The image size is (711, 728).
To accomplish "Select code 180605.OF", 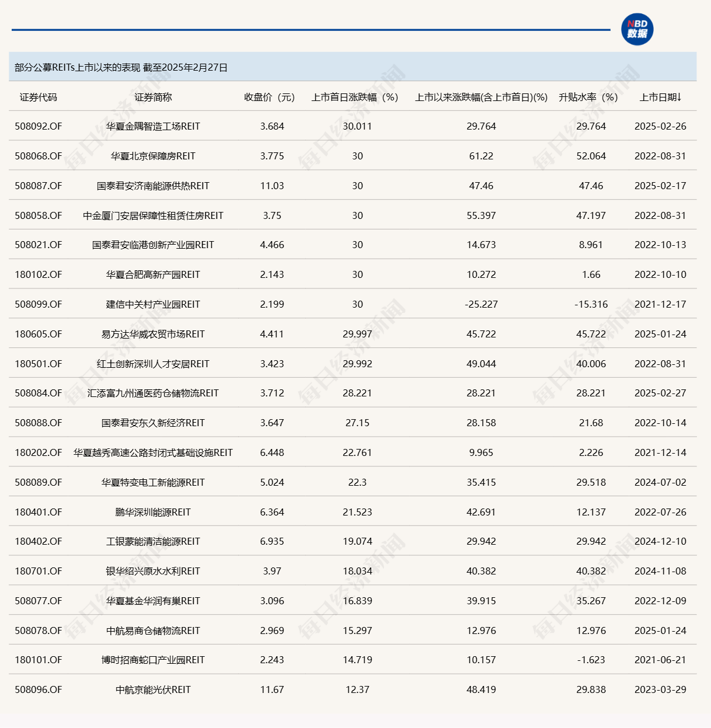I will [x=39, y=334].
